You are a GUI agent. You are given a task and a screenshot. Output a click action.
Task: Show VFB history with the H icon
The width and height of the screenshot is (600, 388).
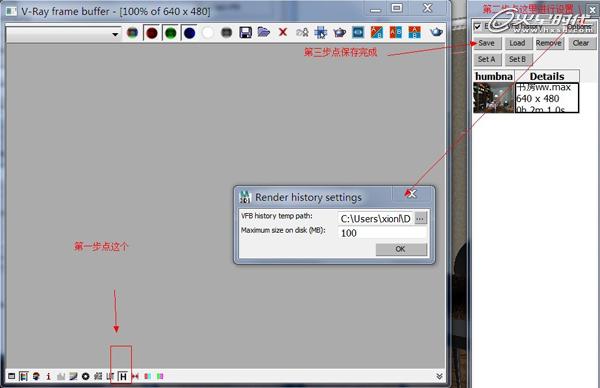[123, 377]
